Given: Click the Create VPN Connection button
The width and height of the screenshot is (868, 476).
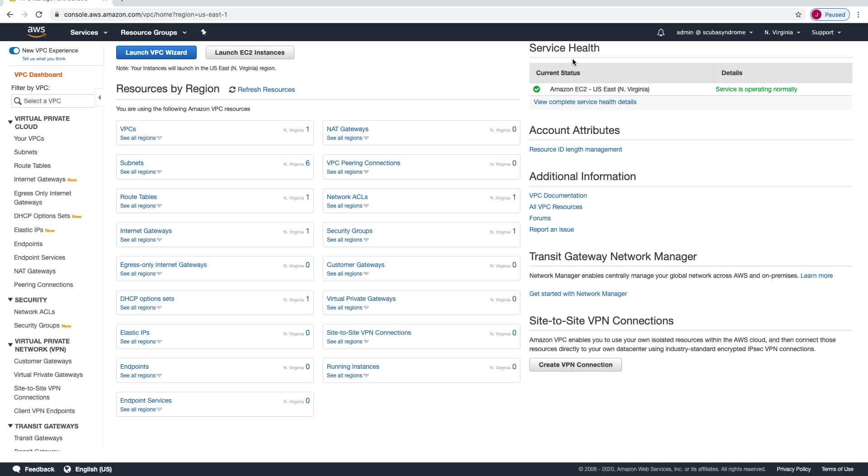Looking at the screenshot, I should [575, 365].
